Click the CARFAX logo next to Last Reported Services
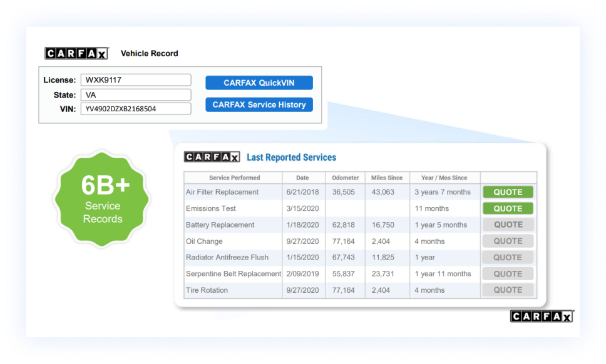This screenshot has height=364, width=606. tap(212, 157)
